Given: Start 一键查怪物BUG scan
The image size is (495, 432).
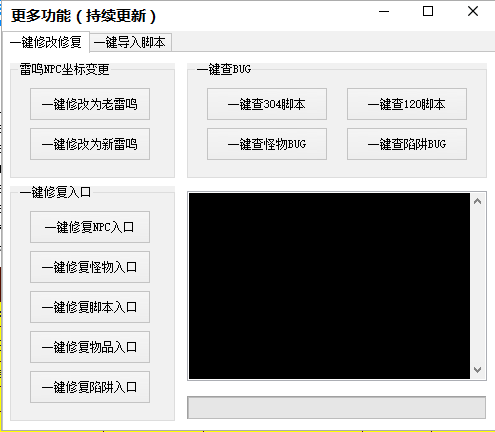Looking at the screenshot, I should 267,144.
